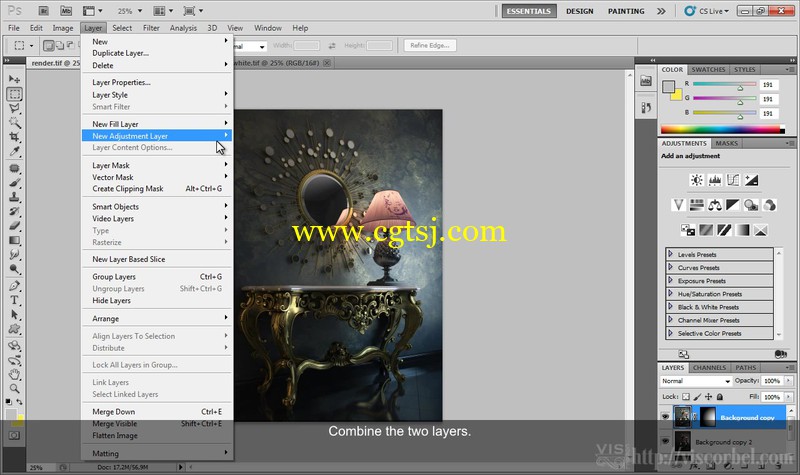Viewport: 800px width, 475px height.
Task: Switch to Painting workspace
Action: pos(626,11)
